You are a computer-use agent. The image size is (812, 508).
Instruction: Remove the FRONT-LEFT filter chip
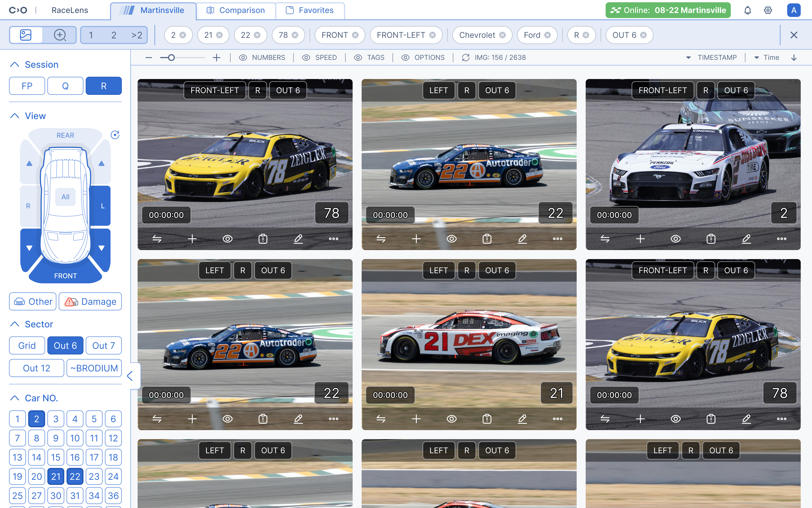pyautogui.click(x=433, y=35)
